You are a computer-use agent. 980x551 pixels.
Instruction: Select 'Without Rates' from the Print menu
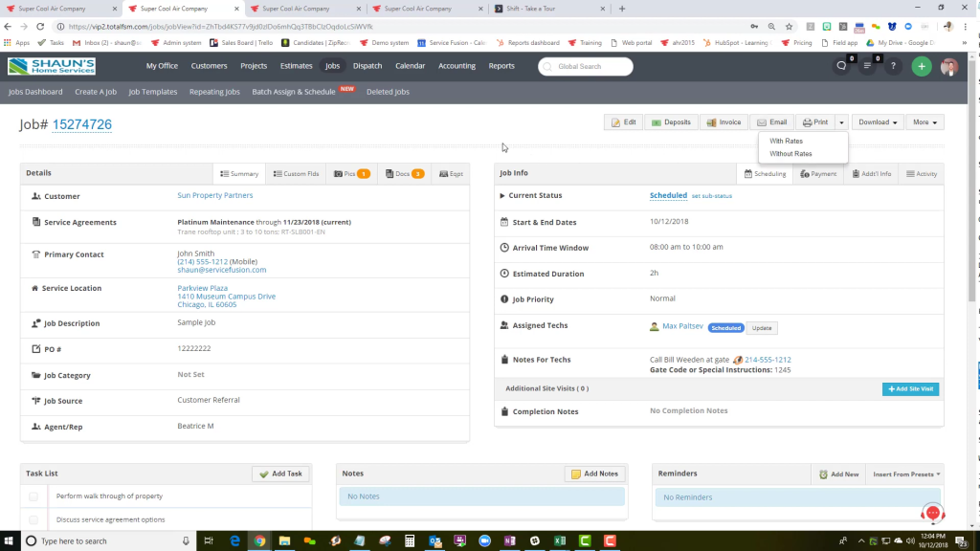[790, 153]
